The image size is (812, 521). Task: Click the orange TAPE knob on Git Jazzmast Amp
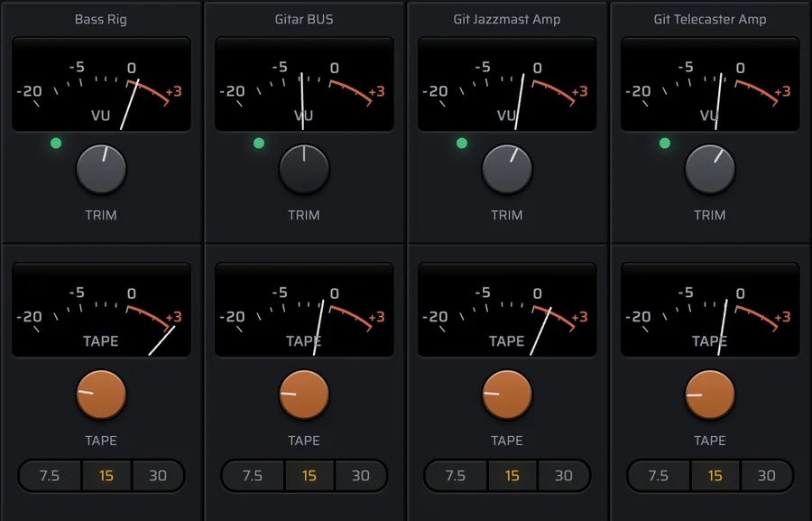(507, 395)
